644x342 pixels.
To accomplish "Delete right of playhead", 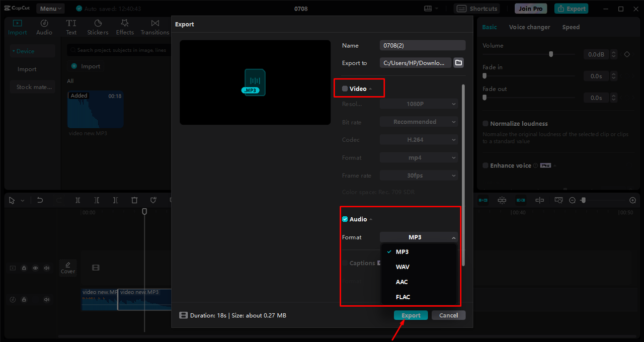I will pyautogui.click(x=115, y=200).
